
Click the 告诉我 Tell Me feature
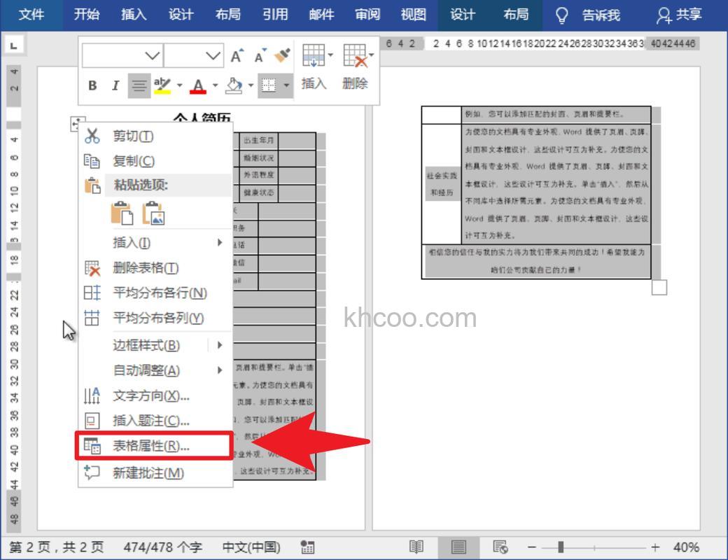(599, 14)
